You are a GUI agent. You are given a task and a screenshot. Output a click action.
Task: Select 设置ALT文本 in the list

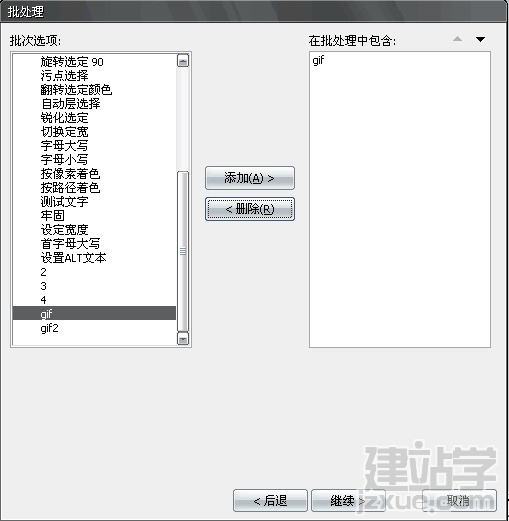point(73,258)
